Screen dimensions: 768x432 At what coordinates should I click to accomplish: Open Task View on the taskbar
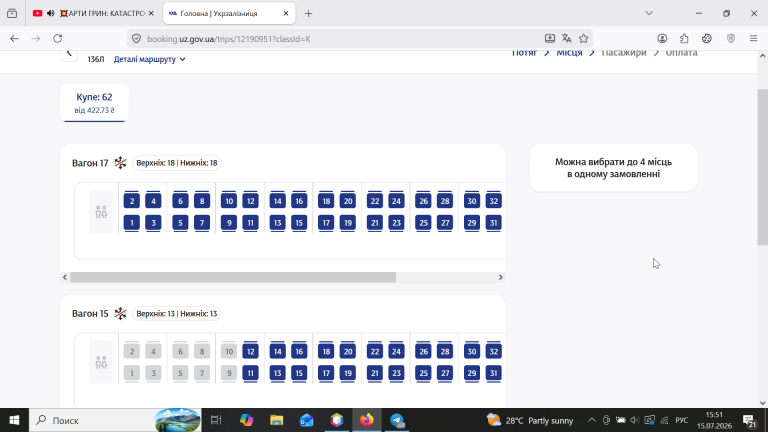tap(216, 420)
